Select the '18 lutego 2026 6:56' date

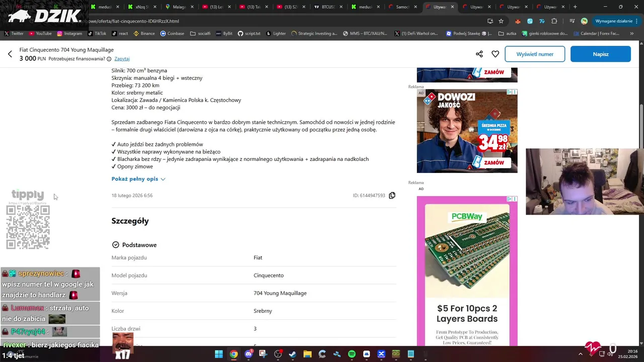pyautogui.click(x=132, y=196)
